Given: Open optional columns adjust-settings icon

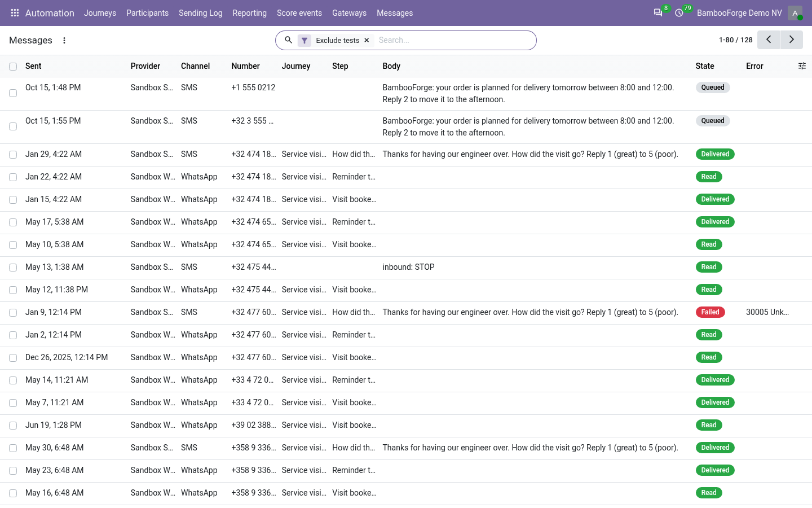Looking at the screenshot, I should pos(802,66).
